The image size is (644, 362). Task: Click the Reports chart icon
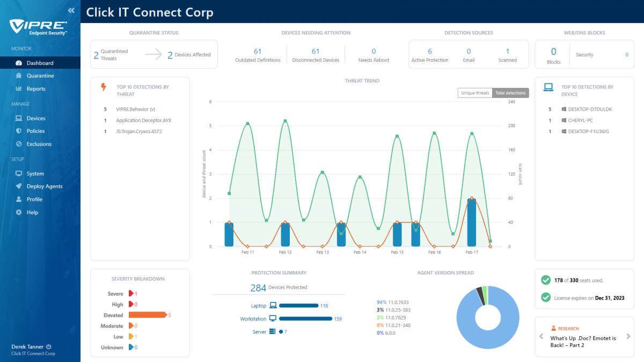(19, 89)
